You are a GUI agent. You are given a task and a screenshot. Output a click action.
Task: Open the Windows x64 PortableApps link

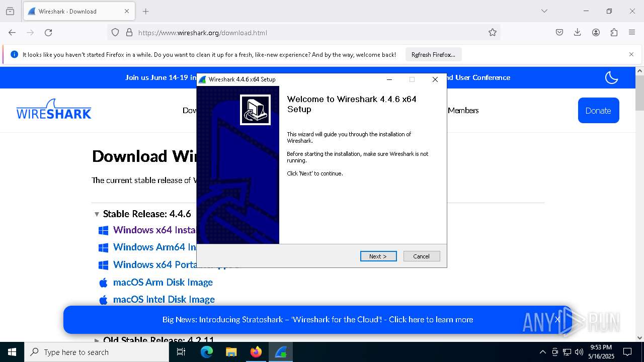tap(154, 264)
